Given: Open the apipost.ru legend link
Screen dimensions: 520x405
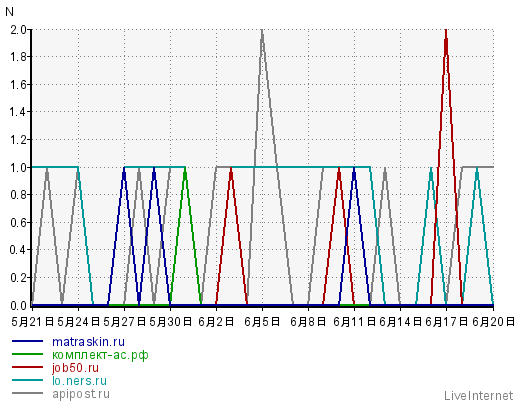Looking at the screenshot, I should pyautogui.click(x=81, y=394).
